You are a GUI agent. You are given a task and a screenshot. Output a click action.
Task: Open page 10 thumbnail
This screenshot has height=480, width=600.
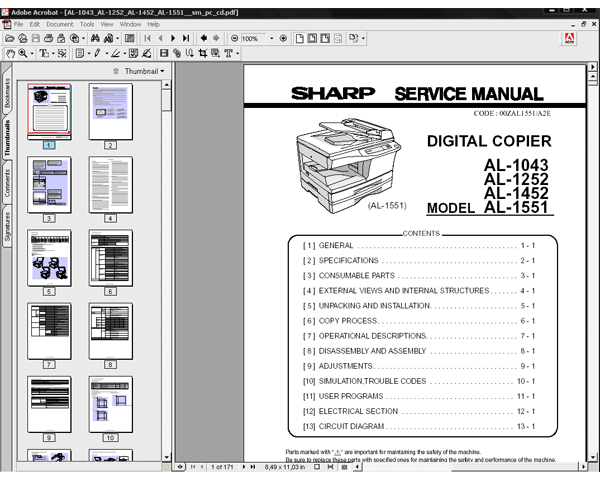tap(111, 404)
